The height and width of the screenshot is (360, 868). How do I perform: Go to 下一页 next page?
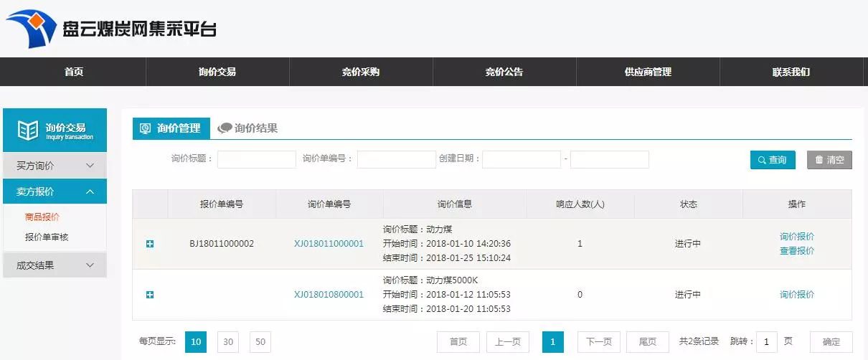[598, 342]
